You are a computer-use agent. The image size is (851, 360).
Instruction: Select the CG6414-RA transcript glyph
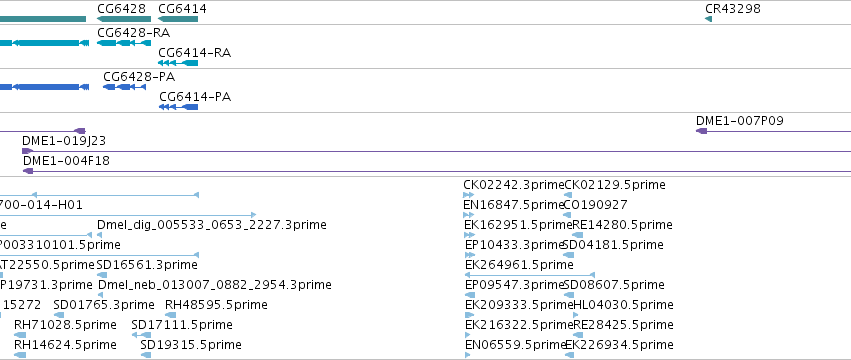click(x=178, y=63)
